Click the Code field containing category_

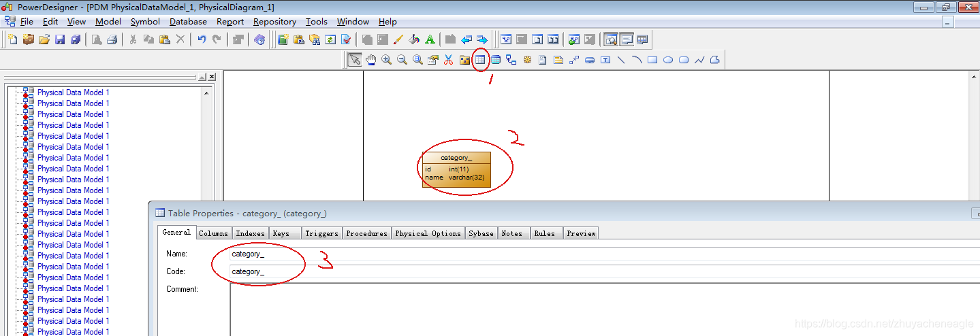605,271
